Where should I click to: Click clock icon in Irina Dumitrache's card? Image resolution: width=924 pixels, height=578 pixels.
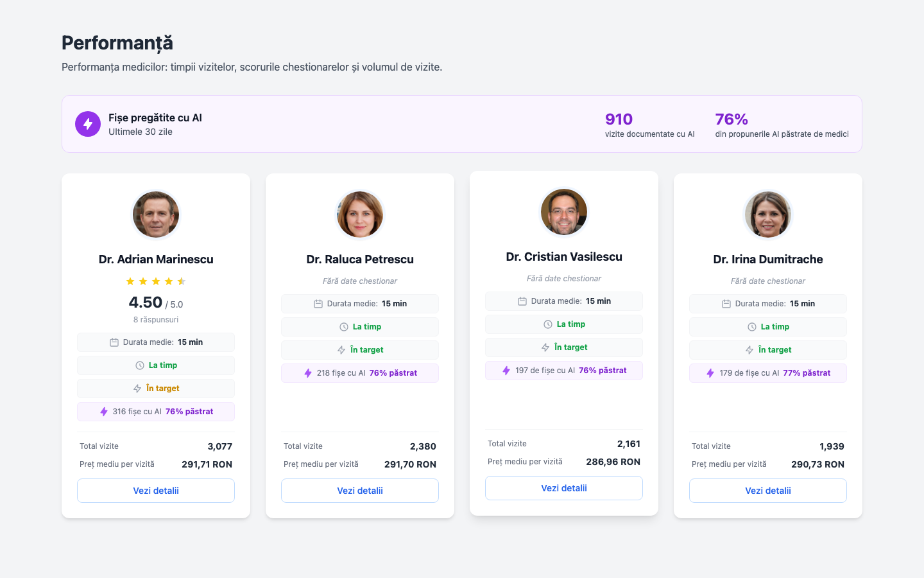[x=752, y=327]
